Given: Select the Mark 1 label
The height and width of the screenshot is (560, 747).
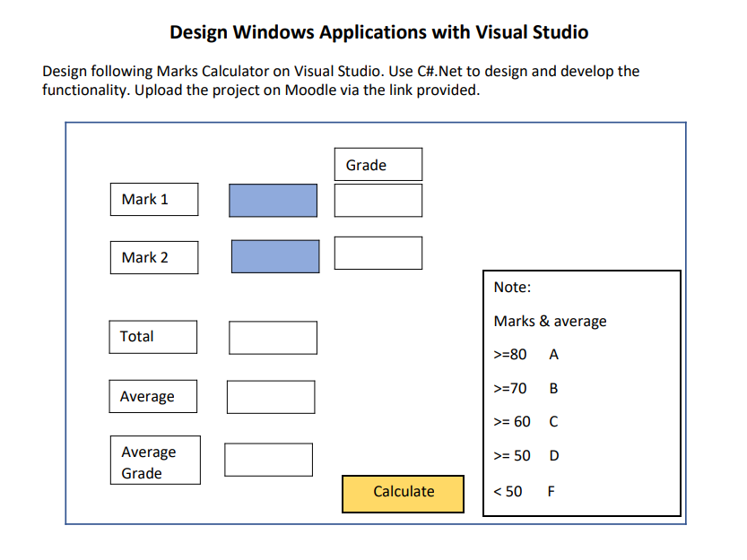Looking at the screenshot, I should tap(154, 200).
